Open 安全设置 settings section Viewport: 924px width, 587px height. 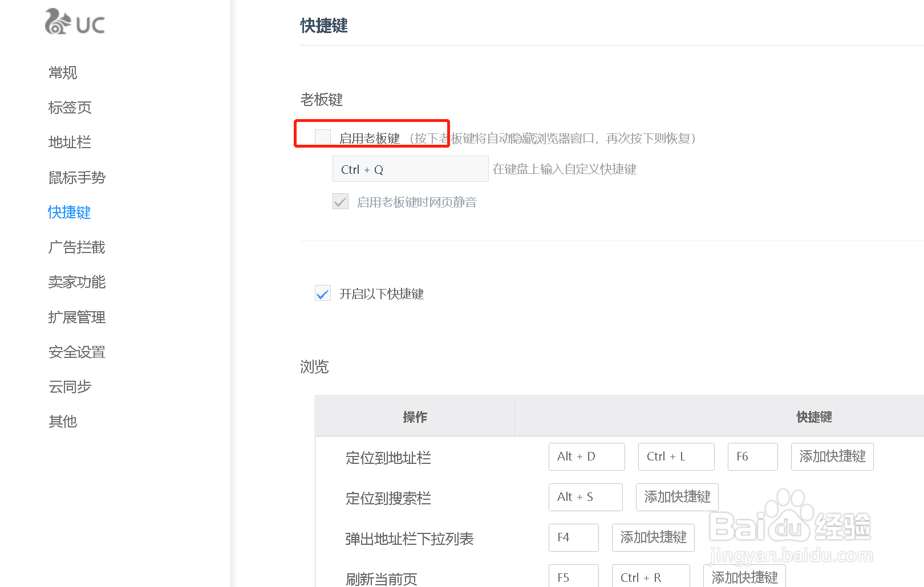click(x=76, y=352)
